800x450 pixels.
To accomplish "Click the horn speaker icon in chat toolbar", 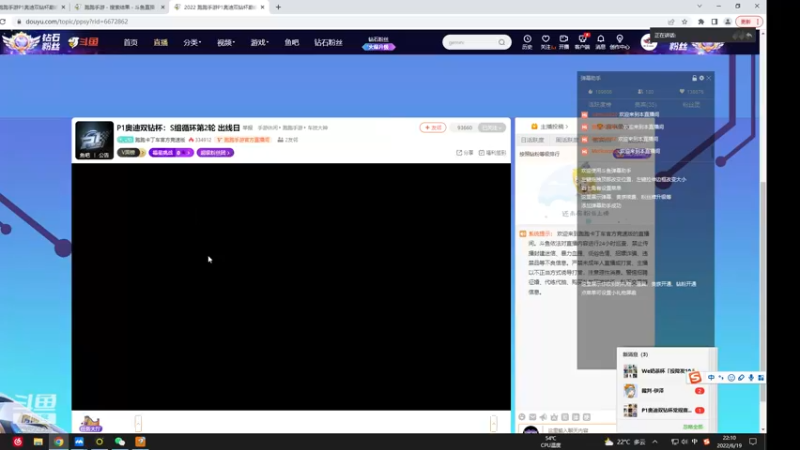I will click(x=543, y=417).
